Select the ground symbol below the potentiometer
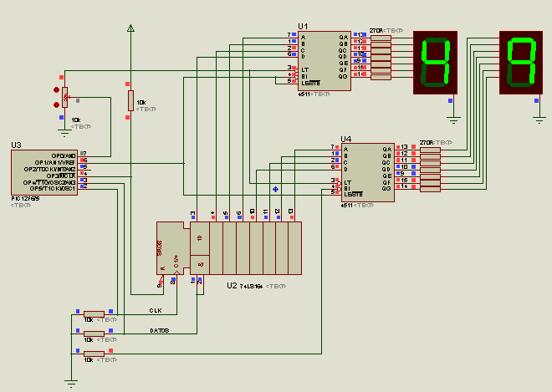 [64, 133]
